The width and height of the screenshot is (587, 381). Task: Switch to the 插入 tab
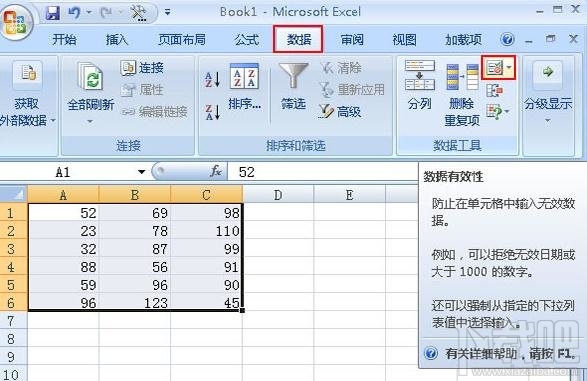(x=116, y=39)
